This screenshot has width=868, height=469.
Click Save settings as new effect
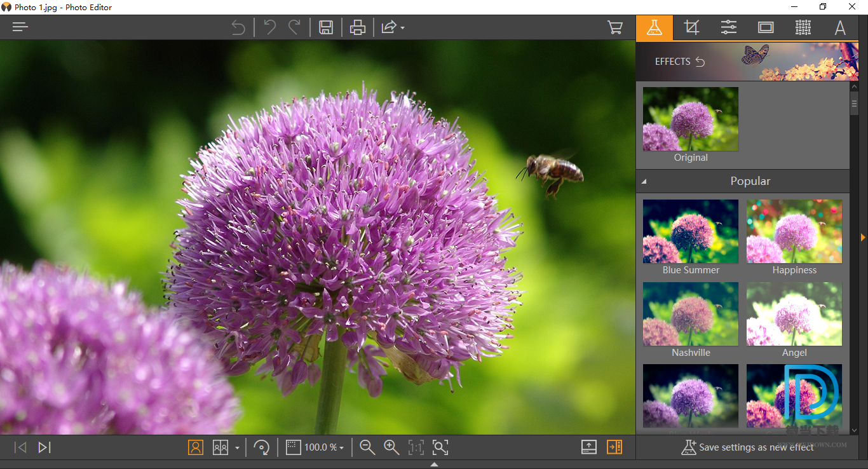(748, 447)
